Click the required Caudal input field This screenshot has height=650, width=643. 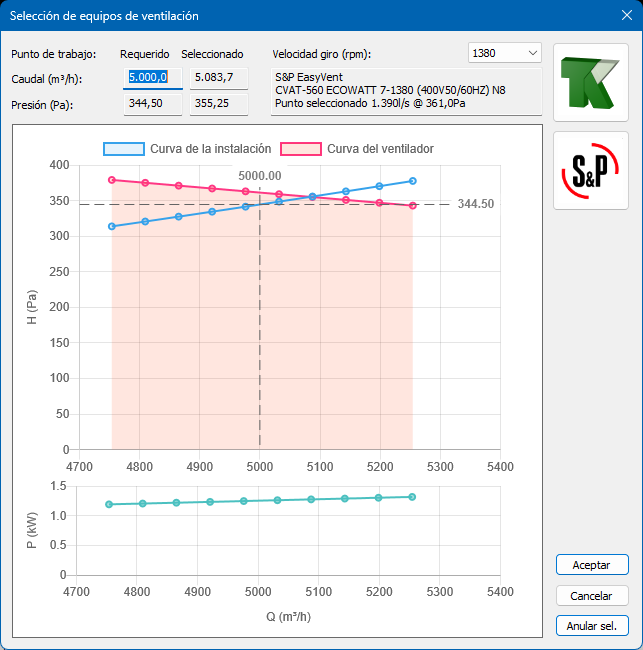pyautogui.click(x=152, y=77)
